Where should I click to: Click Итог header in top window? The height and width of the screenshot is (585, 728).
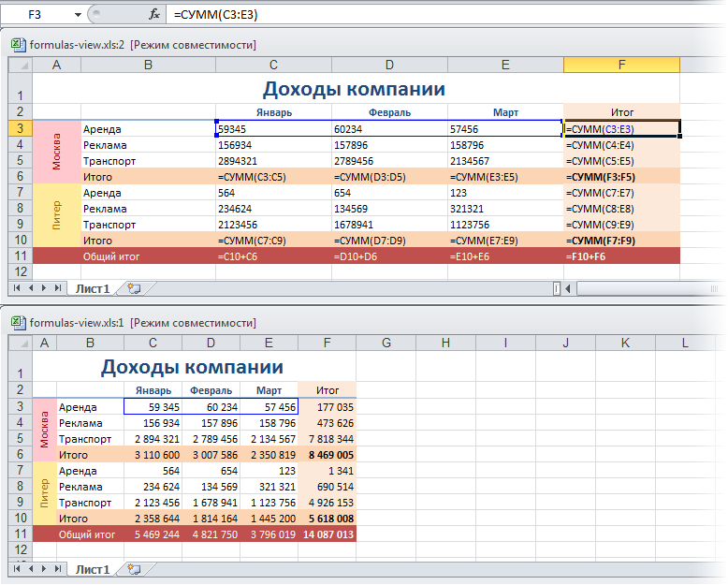(622, 112)
